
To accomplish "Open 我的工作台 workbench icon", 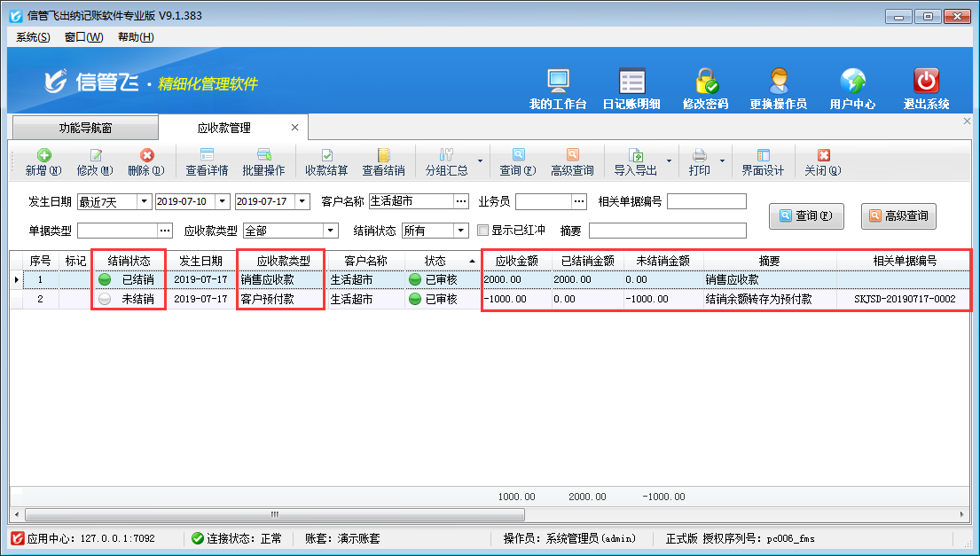I will pos(558,89).
